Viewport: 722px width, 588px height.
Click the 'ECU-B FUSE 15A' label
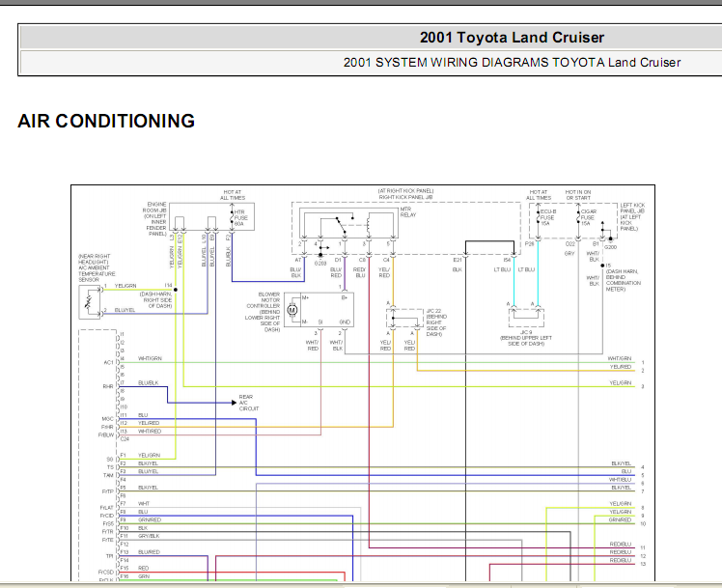coord(547,217)
